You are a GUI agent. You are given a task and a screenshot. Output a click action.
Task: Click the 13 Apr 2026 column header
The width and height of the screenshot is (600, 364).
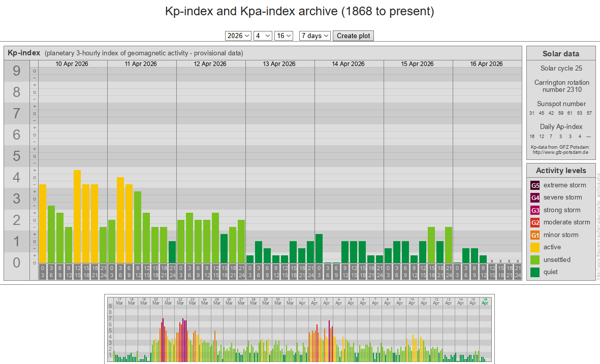[x=279, y=64]
